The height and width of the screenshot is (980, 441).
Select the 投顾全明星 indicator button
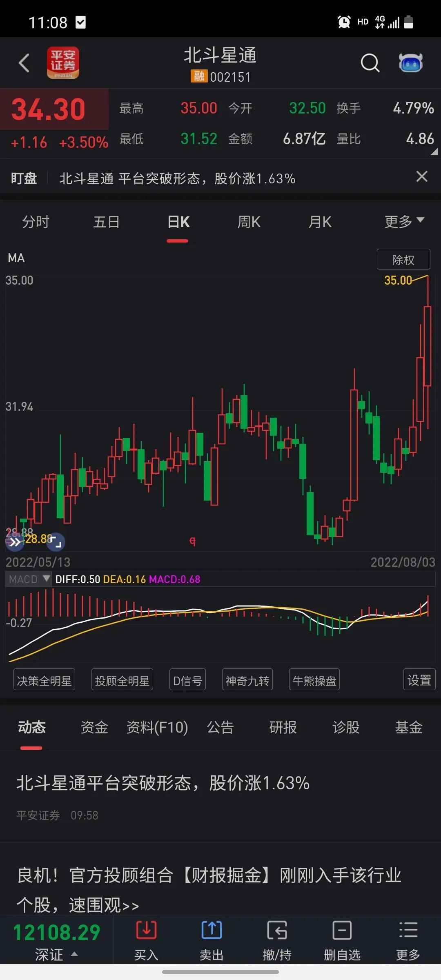122,680
